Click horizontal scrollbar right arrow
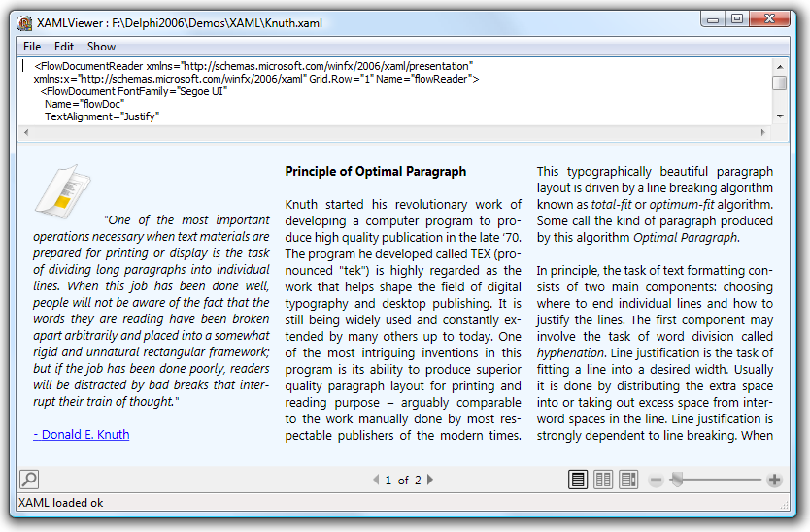 coord(763,133)
